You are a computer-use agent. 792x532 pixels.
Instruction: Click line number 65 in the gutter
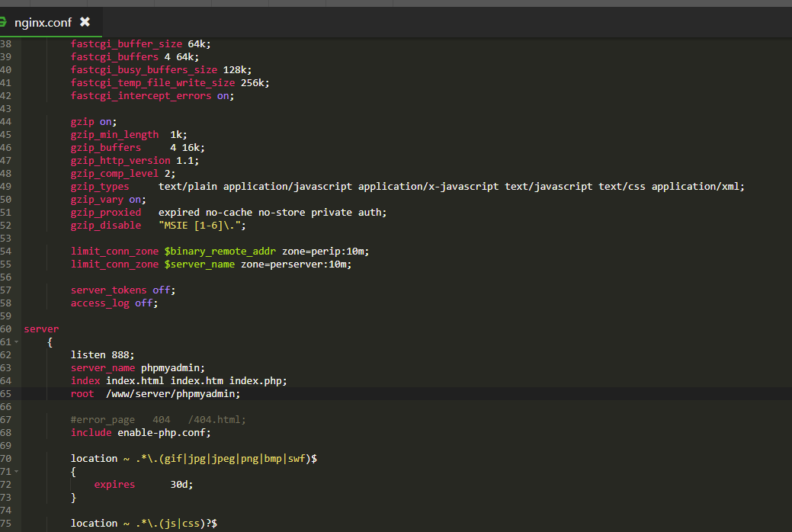click(x=6, y=394)
